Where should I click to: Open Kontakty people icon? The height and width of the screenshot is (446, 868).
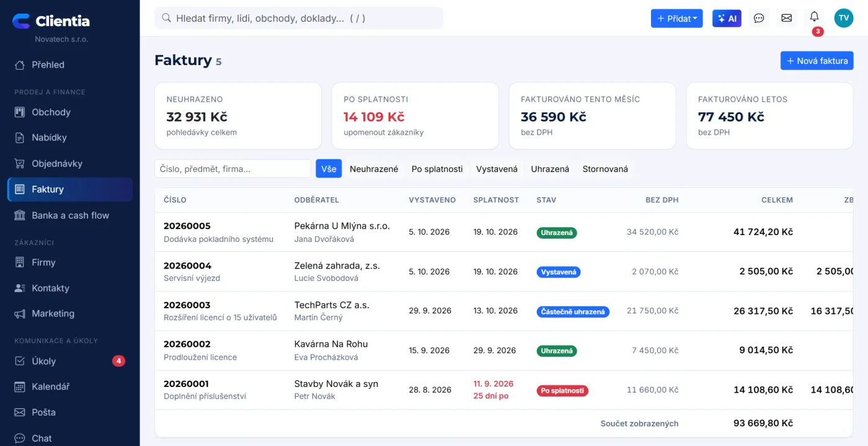coord(20,288)
